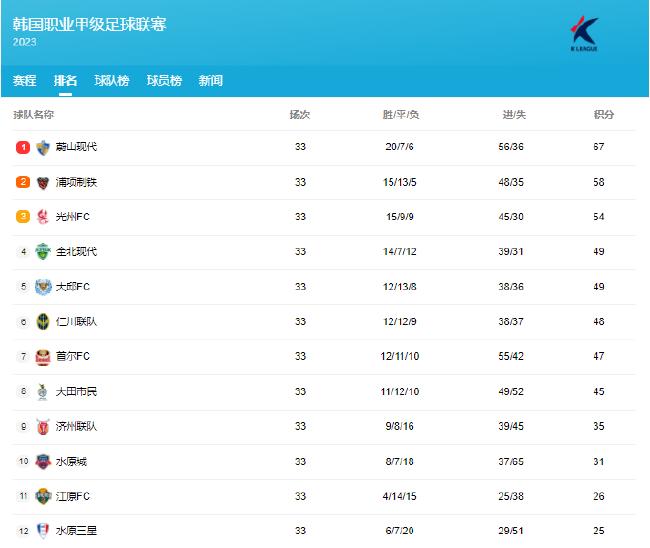Viewport: 650px width, 548px height.
Task: Click goals 37/65 for 水原城
Action: pos(511,461)
